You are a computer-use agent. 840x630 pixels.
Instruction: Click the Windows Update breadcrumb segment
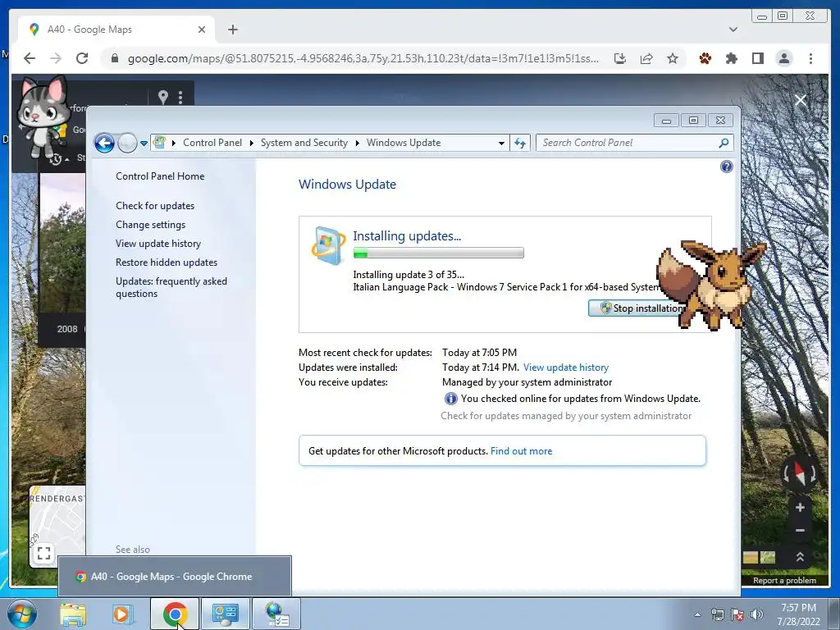pos(404,143)
